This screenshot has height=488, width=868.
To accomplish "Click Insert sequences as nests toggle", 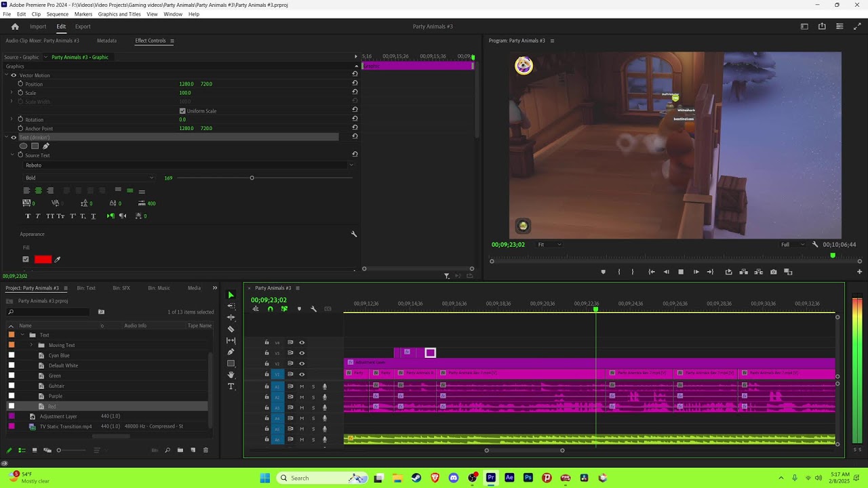I will 256,309.
